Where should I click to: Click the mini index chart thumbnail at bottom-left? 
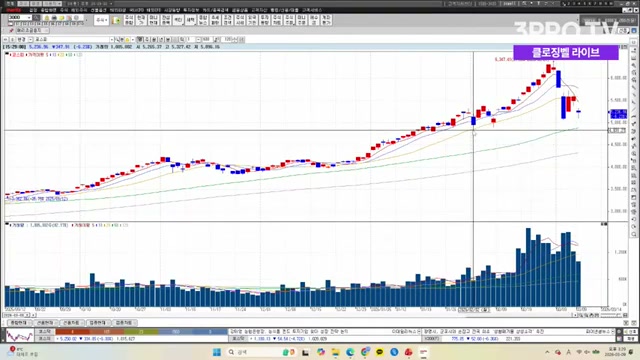point(19,336)
